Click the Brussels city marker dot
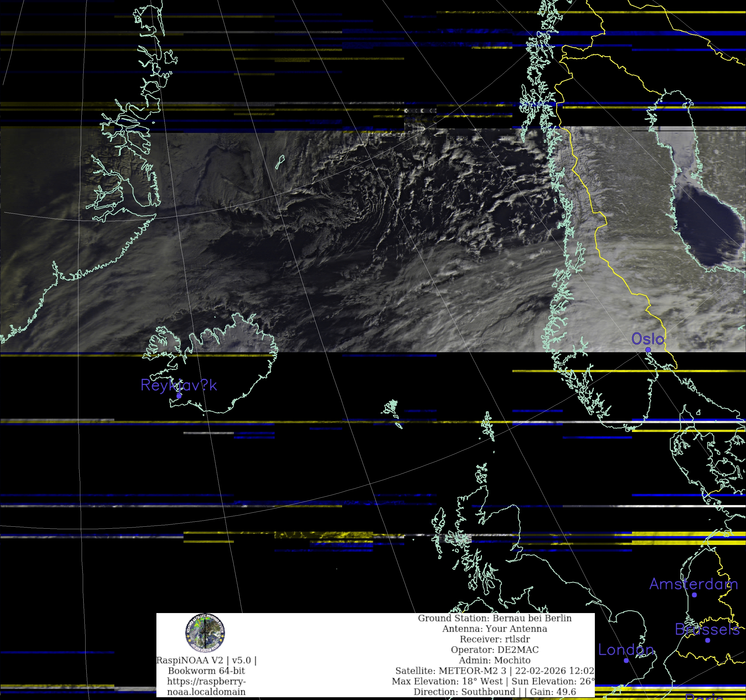Screen dimensions: 746x700 pyautogui.click(x=707, y=640)
